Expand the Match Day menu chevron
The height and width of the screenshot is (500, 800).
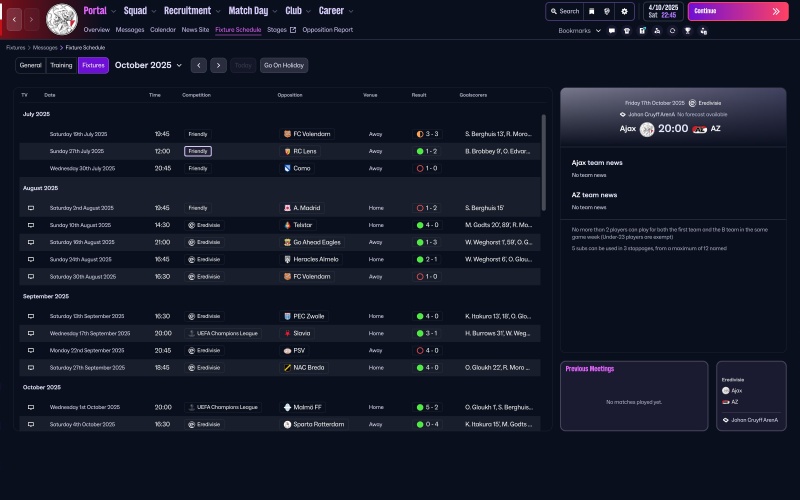pos(275,11)
